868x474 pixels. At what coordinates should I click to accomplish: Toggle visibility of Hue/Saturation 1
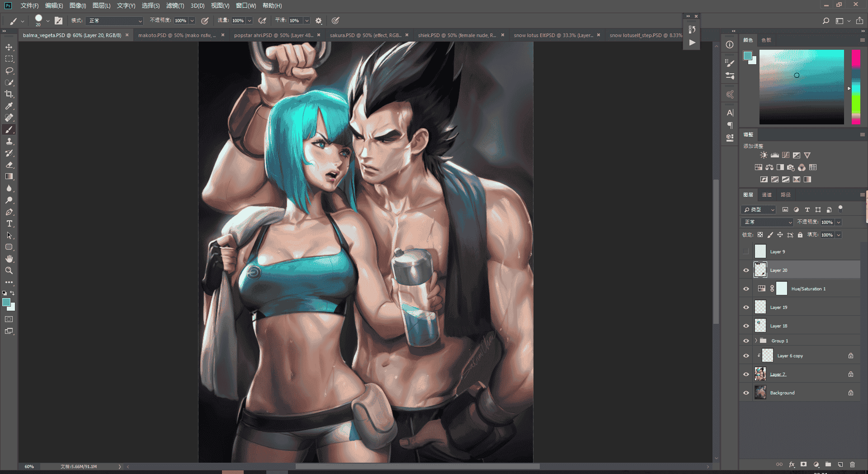746,289
